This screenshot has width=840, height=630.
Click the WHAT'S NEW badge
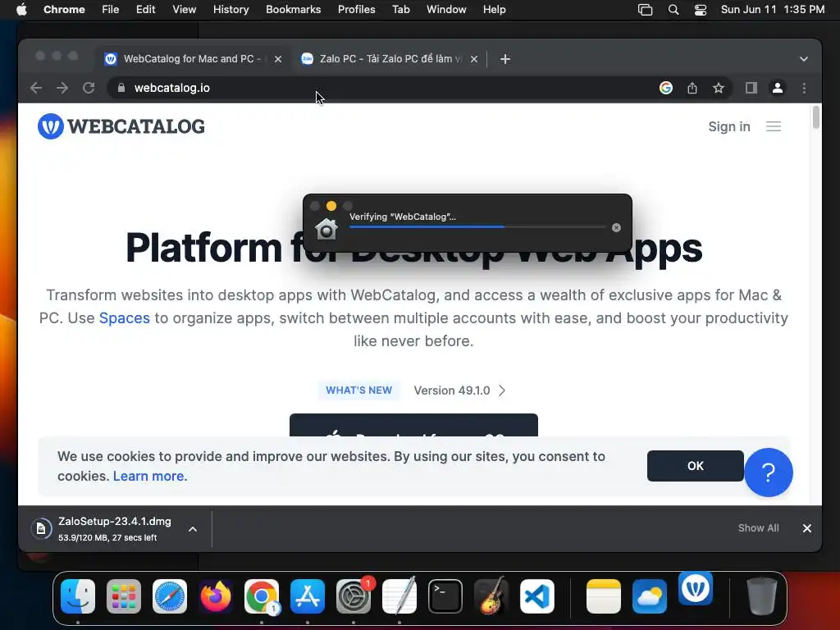[359, 390]
